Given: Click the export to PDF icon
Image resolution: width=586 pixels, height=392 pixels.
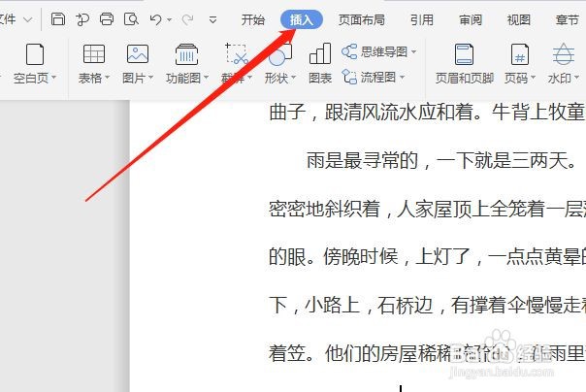Looking at the screenshot, I should tap(82, 19).
